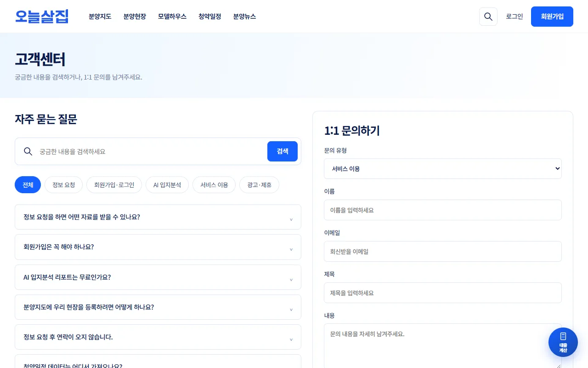588x368 pixels.
Task: Open the 문의 유형 dropdown
Action: tap(443, 169)
